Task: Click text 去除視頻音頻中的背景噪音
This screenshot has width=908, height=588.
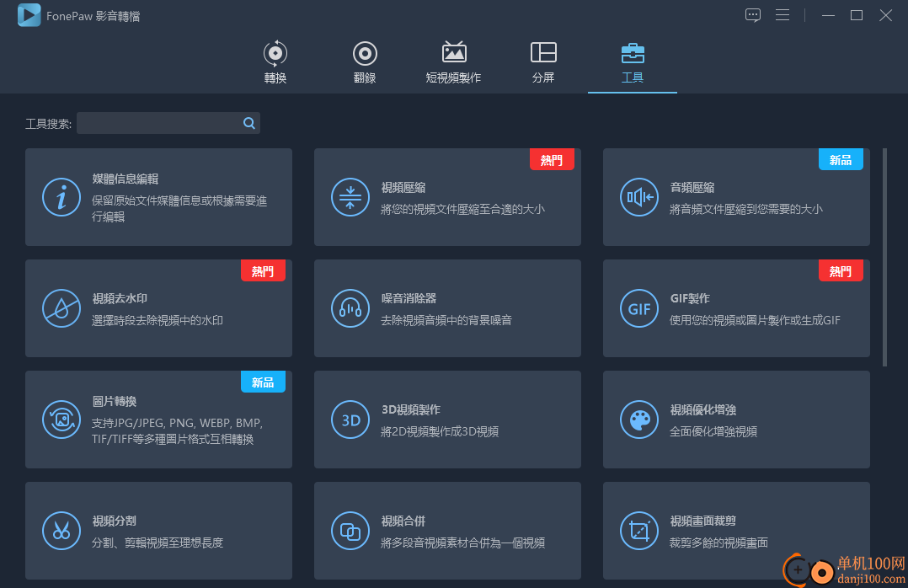Action: point(446,320)
